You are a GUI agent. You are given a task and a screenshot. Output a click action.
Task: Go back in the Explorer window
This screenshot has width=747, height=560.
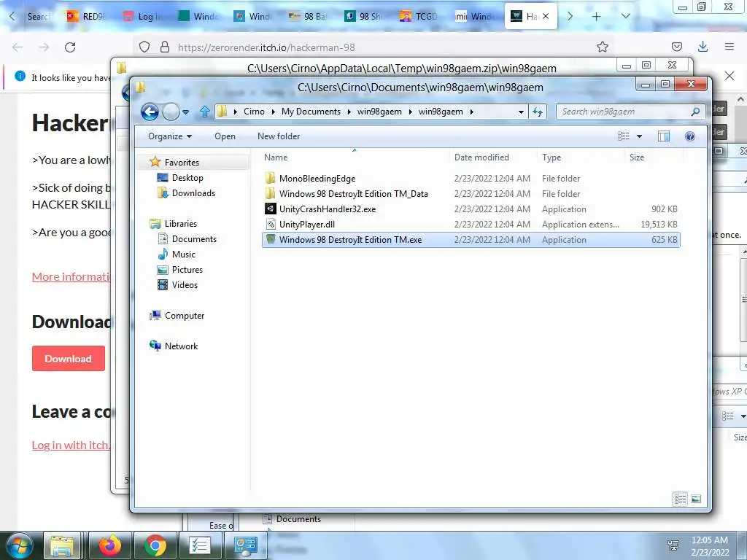(x=150, y=112)
